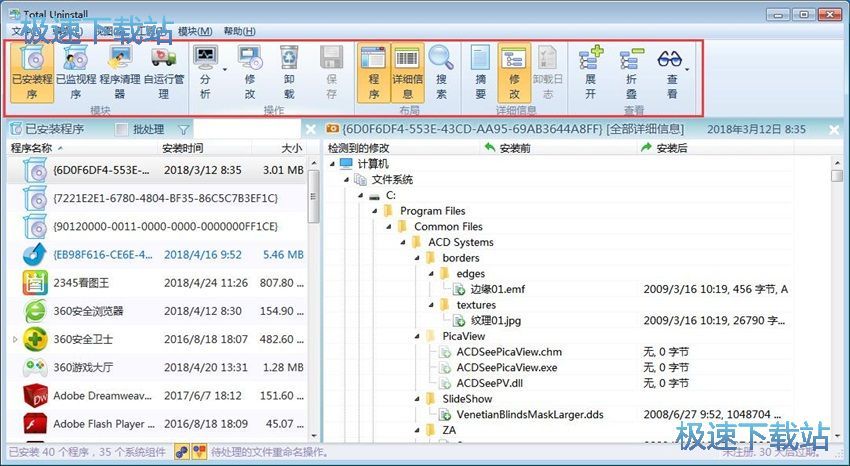
Task: Toggle the 搜索 magnifier layout button
Action: tap(441, 73)
